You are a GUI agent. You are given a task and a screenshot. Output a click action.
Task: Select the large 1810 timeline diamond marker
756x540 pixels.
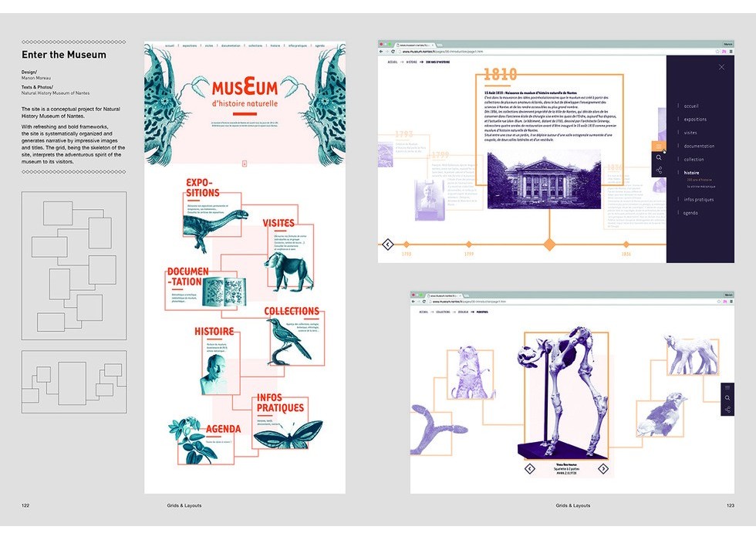pyautogui.click(x=549, y=245)
